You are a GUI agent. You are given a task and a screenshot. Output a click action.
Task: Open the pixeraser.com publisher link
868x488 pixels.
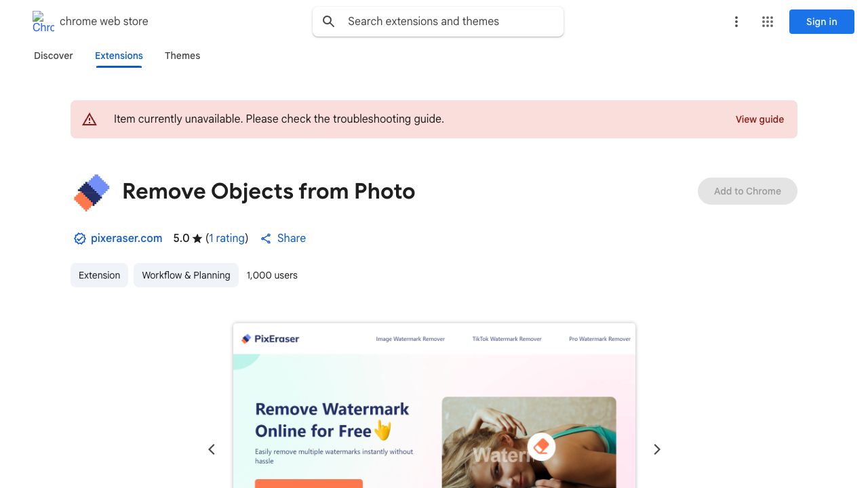click(126, 239)
